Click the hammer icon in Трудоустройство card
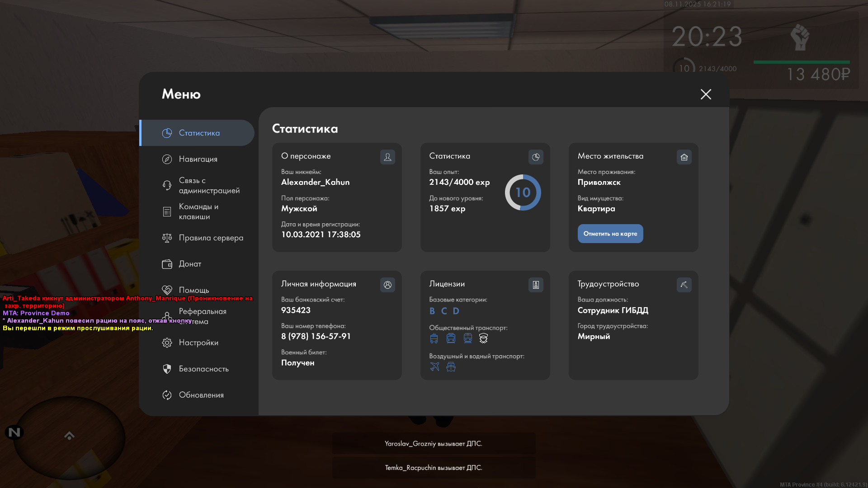Viewport: 868px width, 488px height. coord(684,285)
